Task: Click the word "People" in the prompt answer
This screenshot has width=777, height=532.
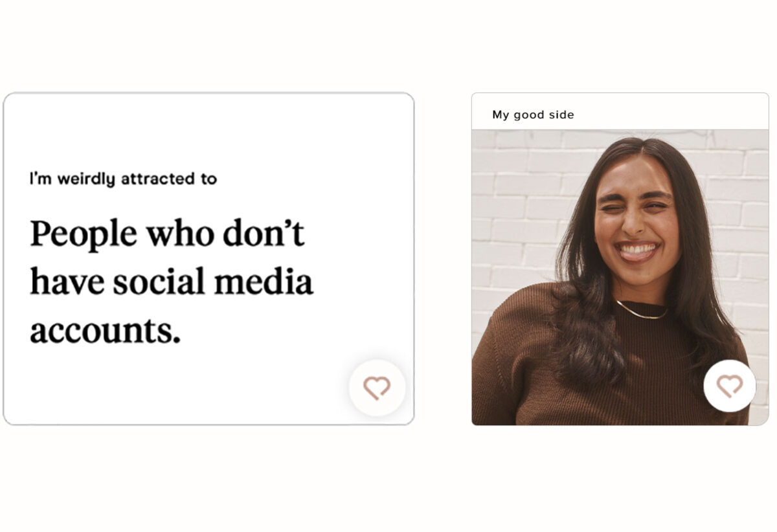Action: (x=84, y=234)
